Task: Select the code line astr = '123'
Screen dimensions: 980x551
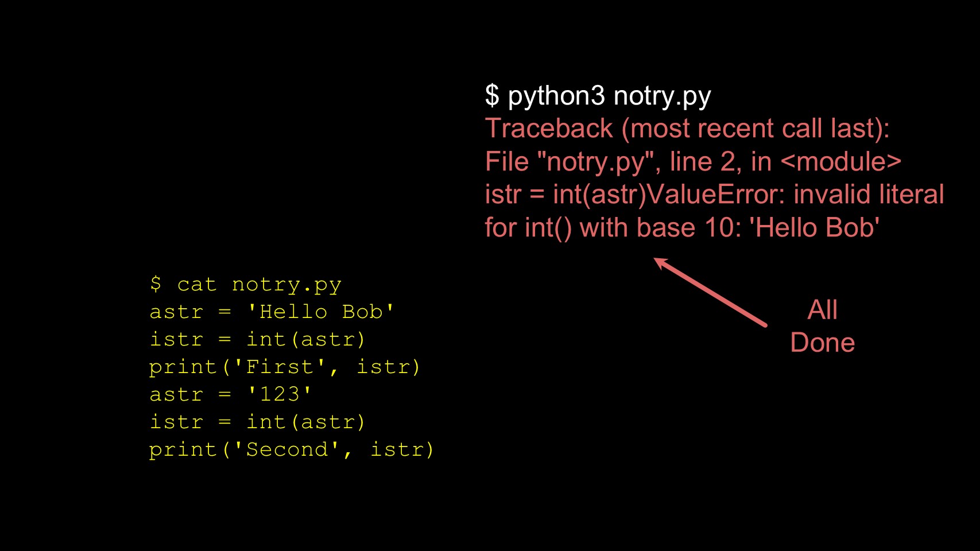Action: point(231,394)
